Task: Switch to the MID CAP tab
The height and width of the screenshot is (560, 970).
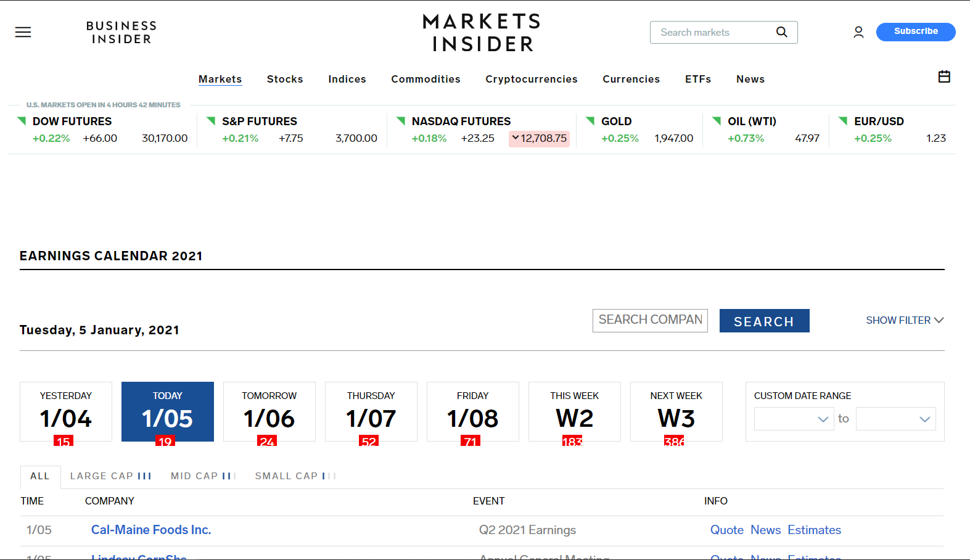Action: click(203, 476)
